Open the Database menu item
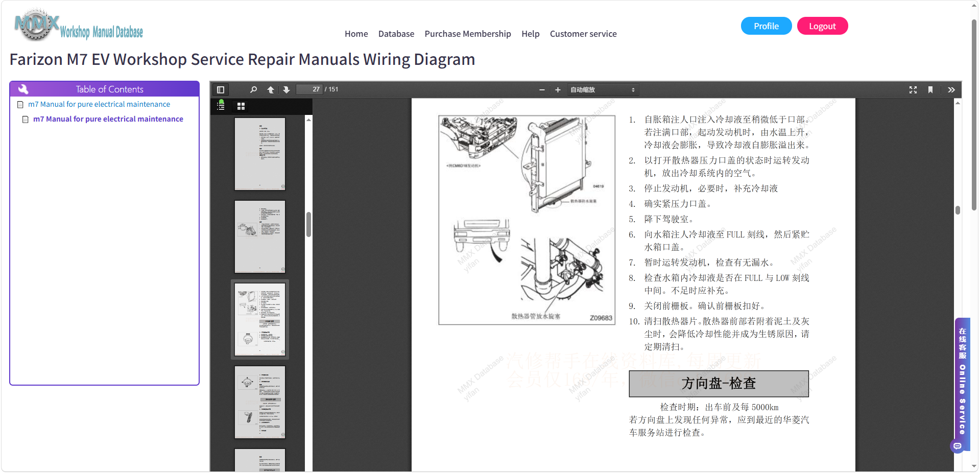980x473 pixels. (396, 34)
